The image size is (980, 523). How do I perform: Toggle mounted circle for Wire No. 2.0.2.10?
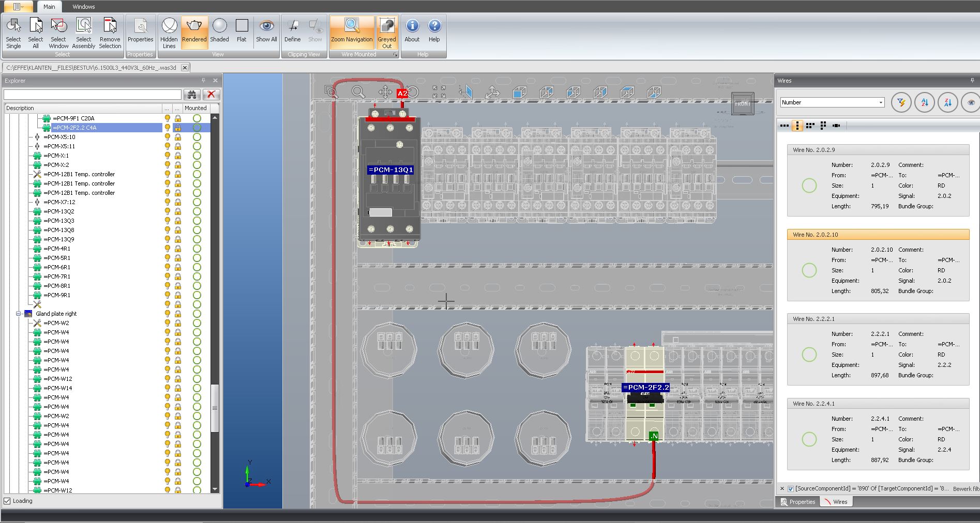point(809,270)
